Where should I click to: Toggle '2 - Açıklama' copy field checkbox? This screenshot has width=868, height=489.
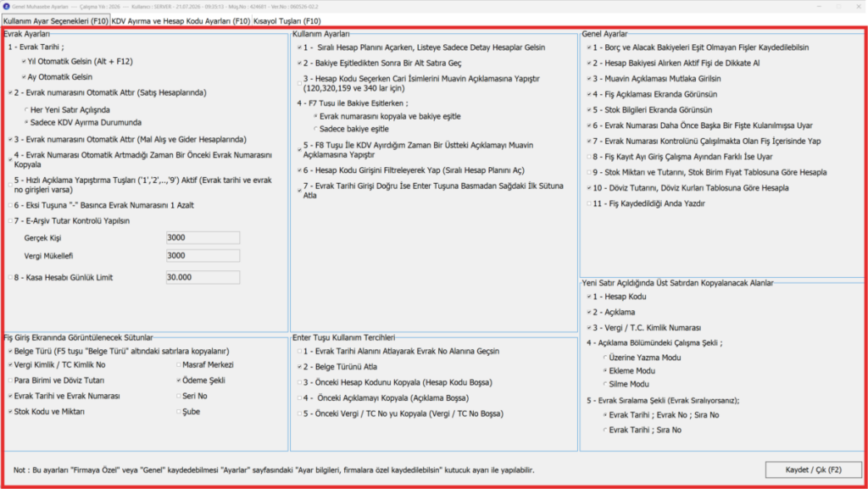[589, 313]
